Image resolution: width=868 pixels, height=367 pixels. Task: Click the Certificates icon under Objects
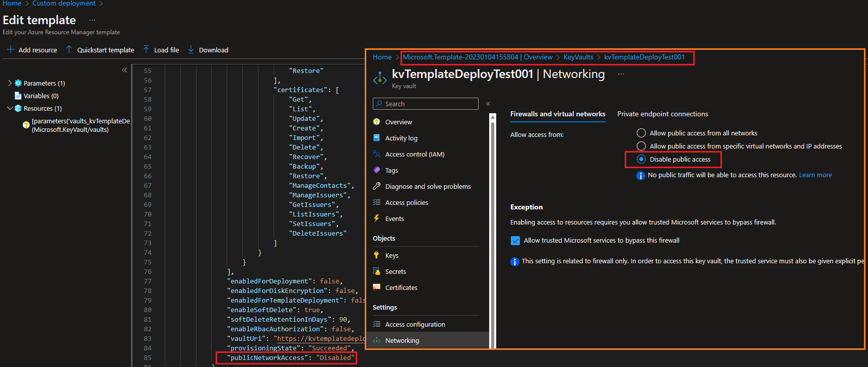click(x=376, y=287)
